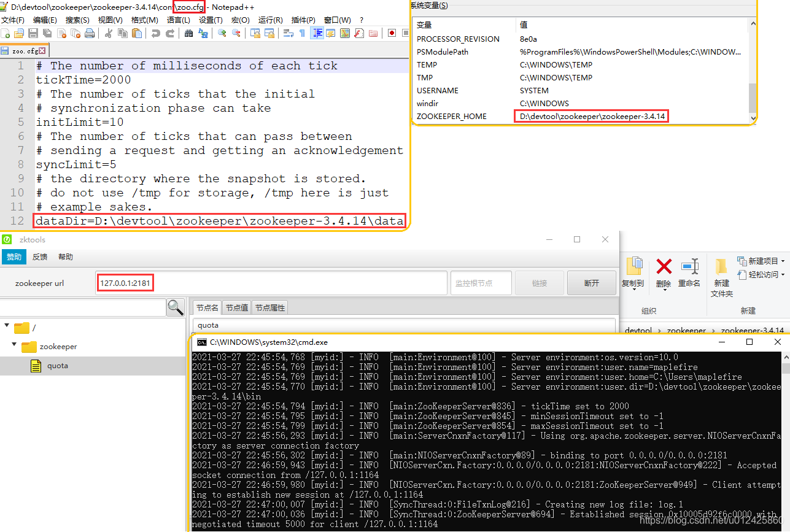
Task: Cut selection with the scissors icon
Action: tap(109, 33)
